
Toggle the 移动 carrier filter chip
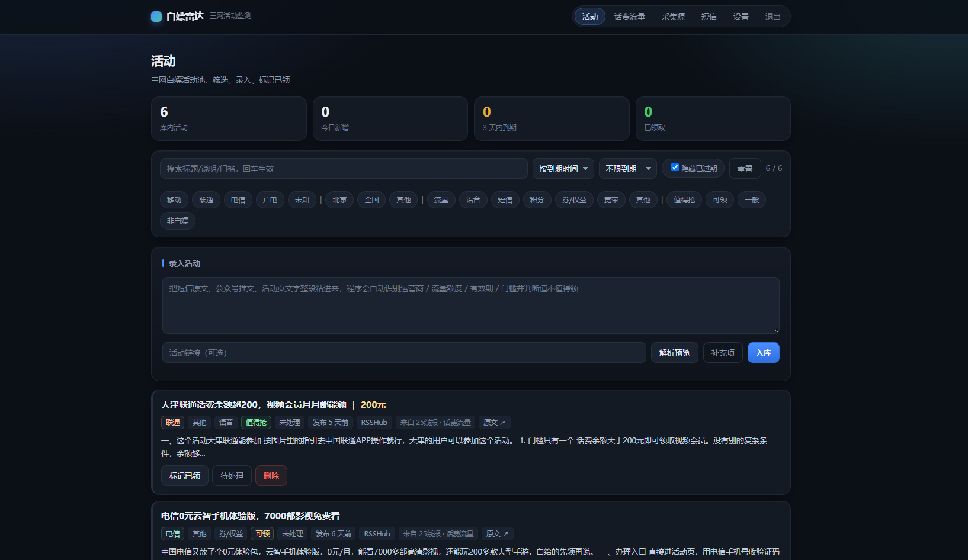click(174, 200)
